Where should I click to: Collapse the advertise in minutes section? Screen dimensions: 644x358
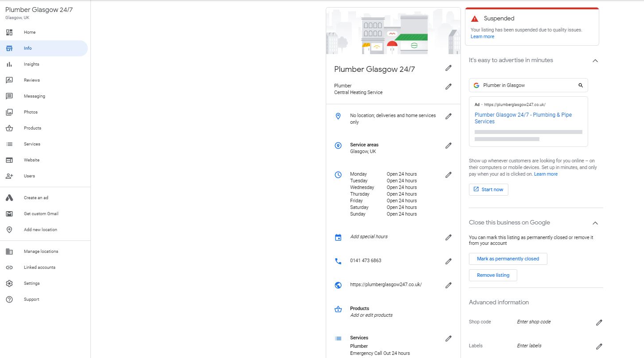click(x=595, y=61)
